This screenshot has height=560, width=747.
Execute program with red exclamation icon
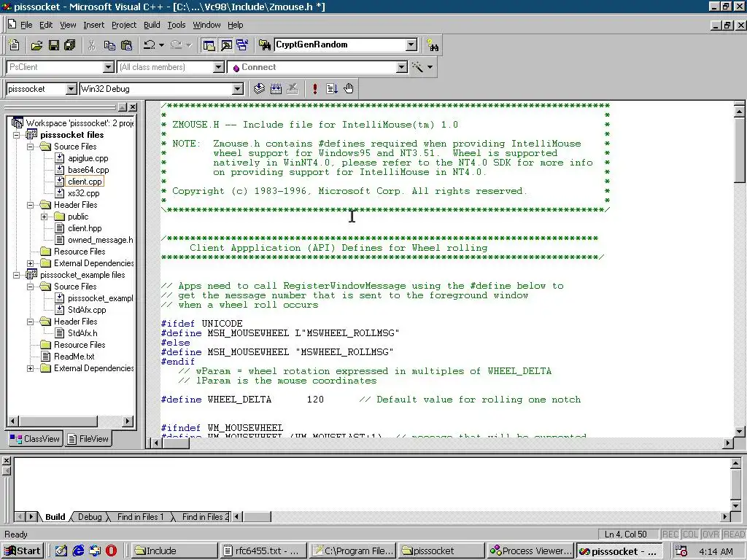(315, 88)
